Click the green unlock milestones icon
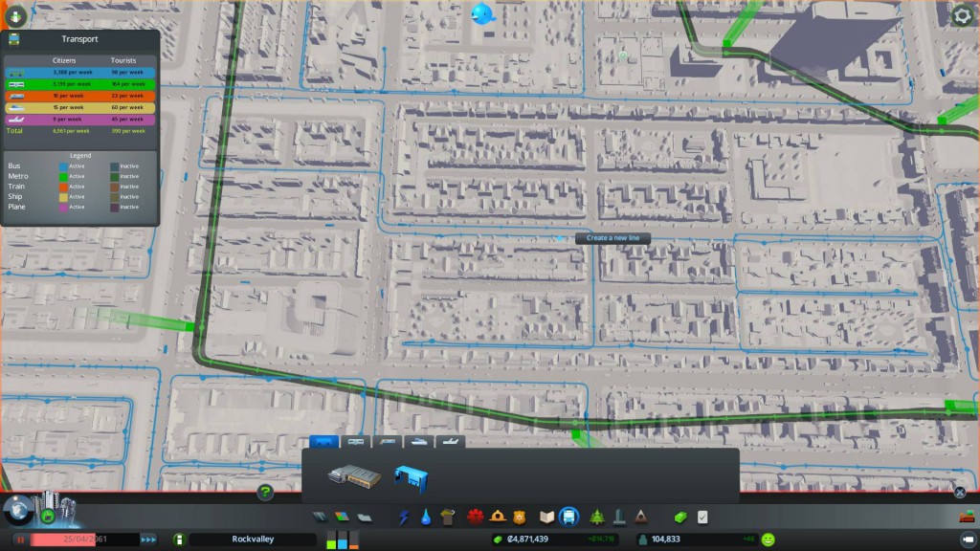This screenshot has width=980, height=551. tap(48, 516)
